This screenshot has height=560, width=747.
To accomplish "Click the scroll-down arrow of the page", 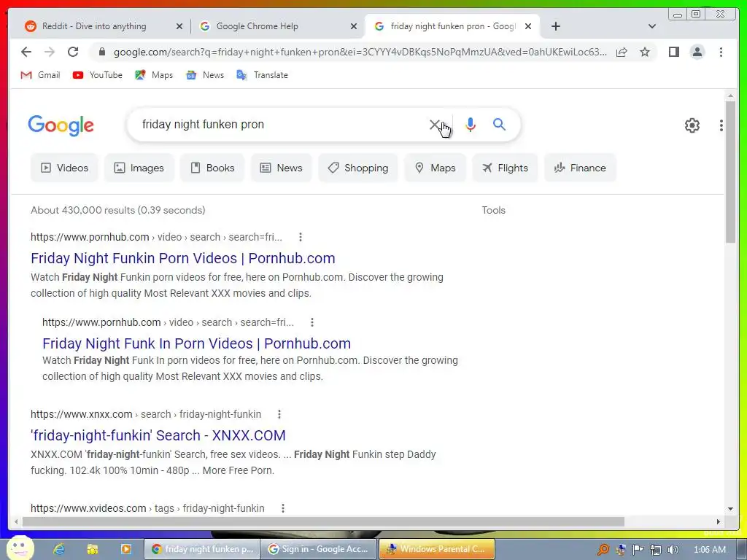I will pyautogui.click(x=731, y=508).
